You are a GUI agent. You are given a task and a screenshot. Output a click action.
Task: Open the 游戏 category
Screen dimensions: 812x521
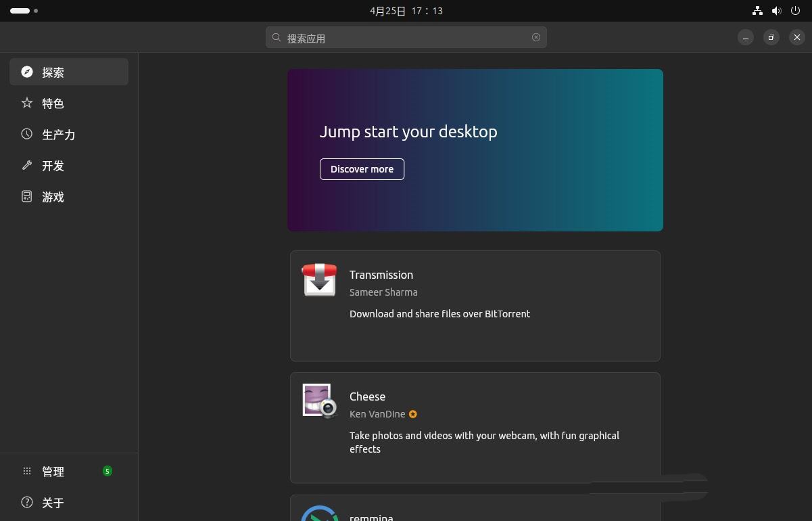coord(53,196)
